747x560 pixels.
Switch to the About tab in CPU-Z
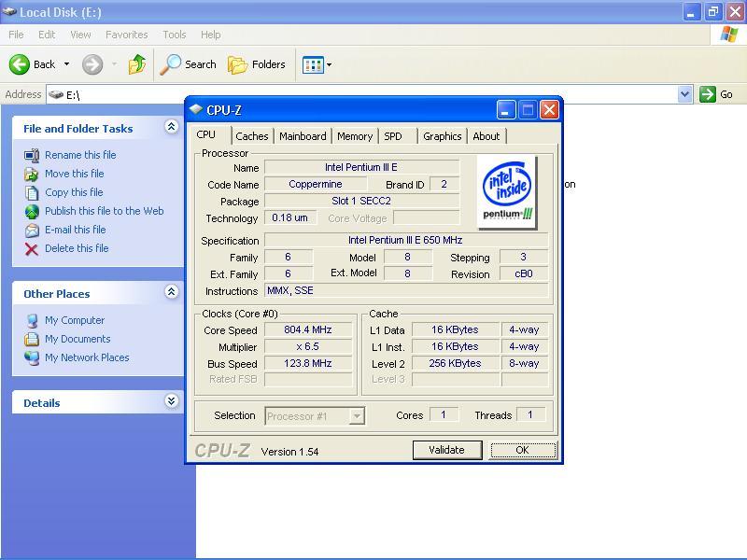pos(486,136)
